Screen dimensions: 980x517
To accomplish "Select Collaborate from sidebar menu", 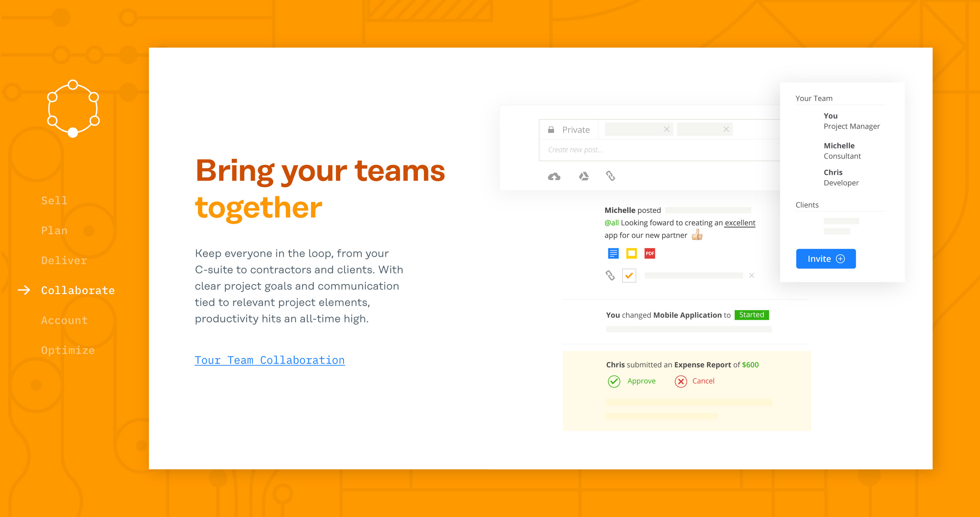I will pyautogui.click(x=78, y=290).
